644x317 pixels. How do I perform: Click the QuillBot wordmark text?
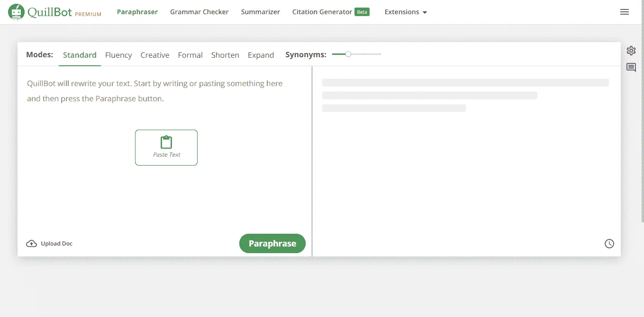click(50, 12)
